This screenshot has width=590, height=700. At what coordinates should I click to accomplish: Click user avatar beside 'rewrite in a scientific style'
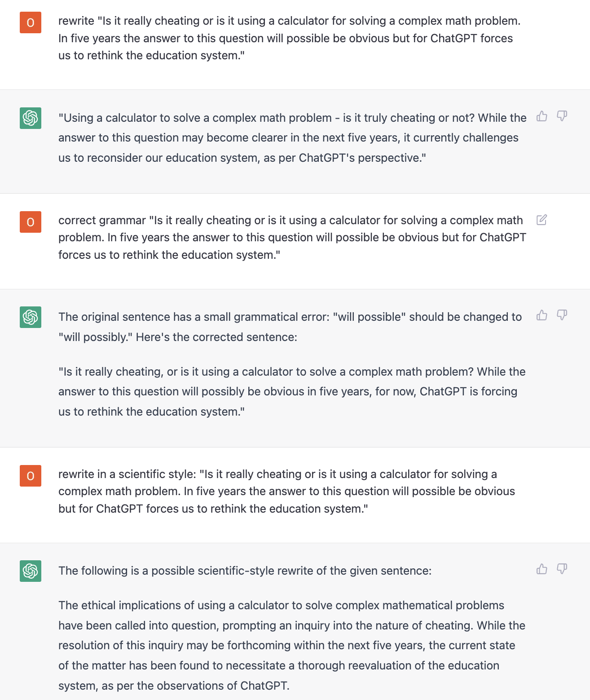coord(31,476)
